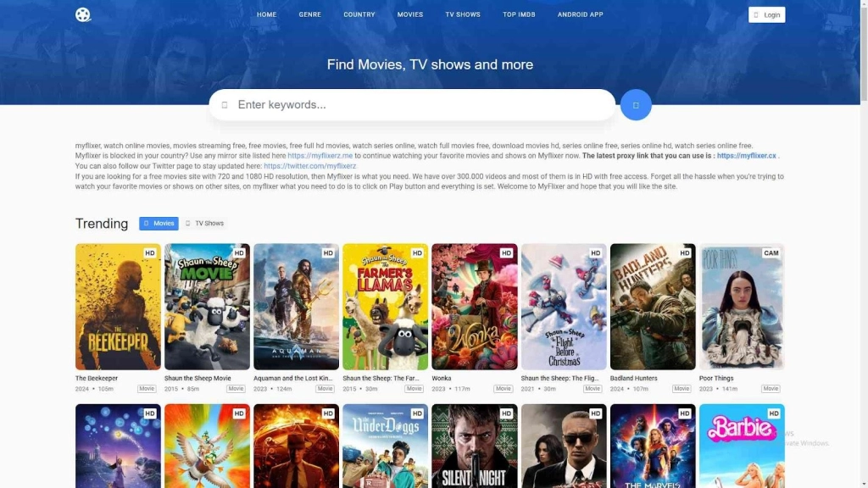
Task: Click the HD badge on The Beekeeper poster
Action: [x=150, y=253]
